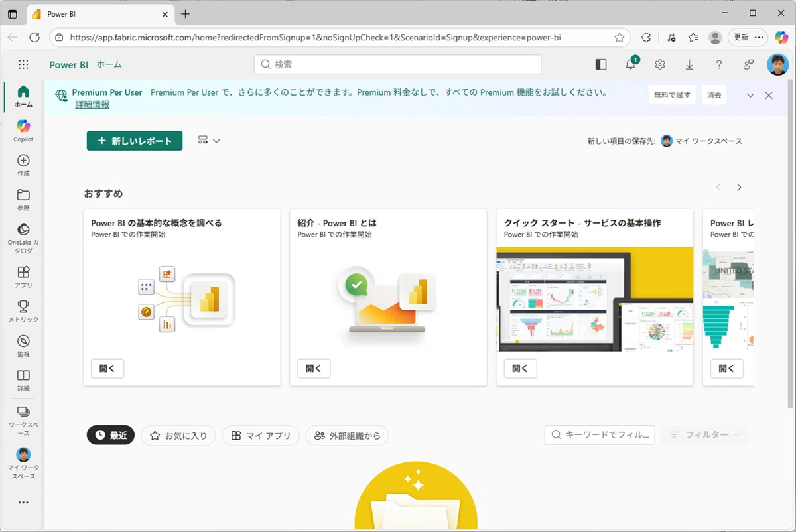Open the Create (作成) sidebar item
Image resolution: width=796 pixels, height=532 pixels.
coord(23,165)
